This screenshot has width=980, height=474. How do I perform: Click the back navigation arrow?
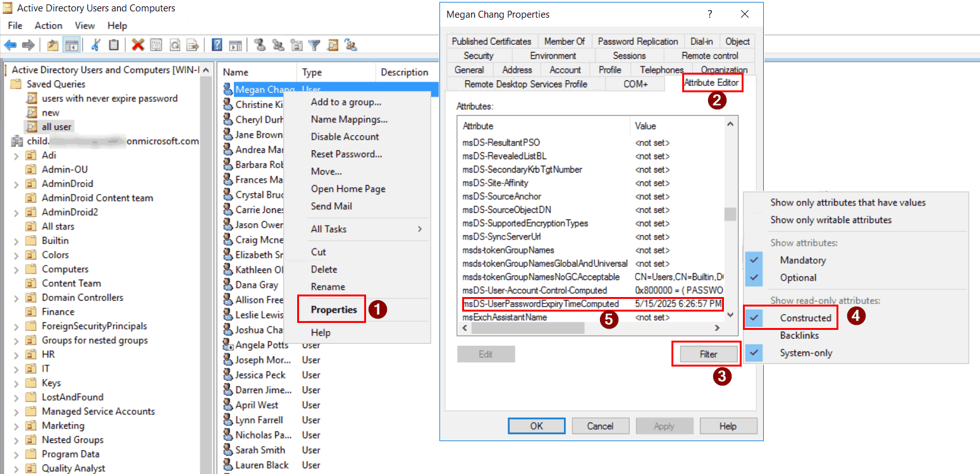point(9,45)
